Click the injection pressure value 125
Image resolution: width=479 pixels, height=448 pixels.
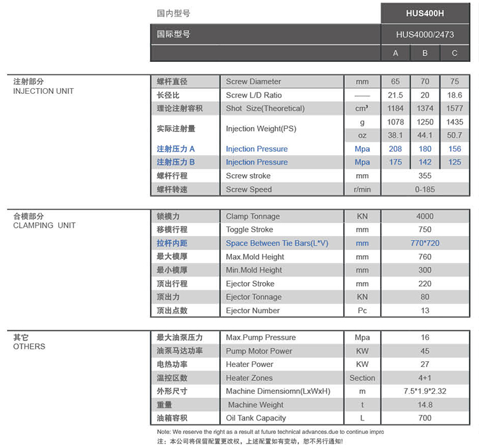pos(455,162)
